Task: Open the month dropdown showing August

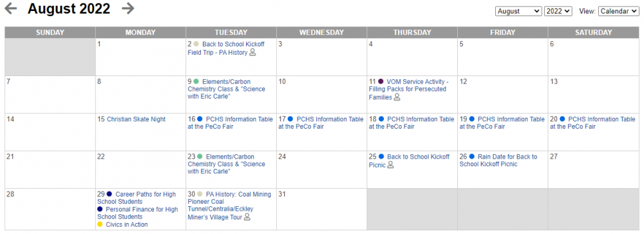Action: click(x=518, y=11)
